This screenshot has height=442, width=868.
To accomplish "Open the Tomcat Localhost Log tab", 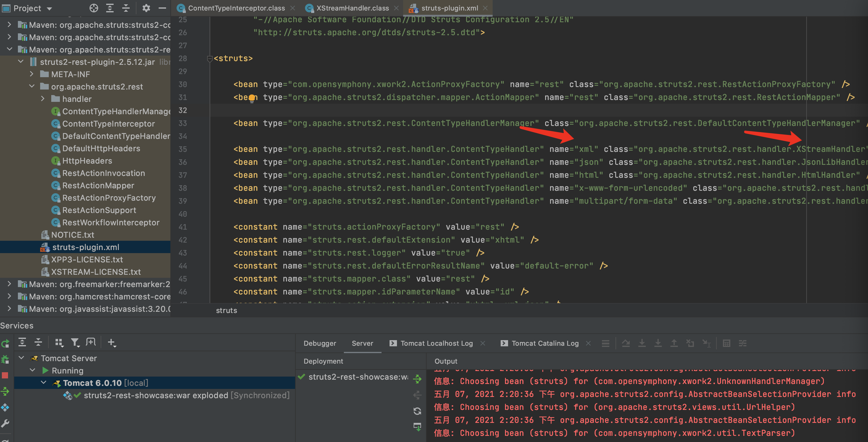I will pos(436,343).
